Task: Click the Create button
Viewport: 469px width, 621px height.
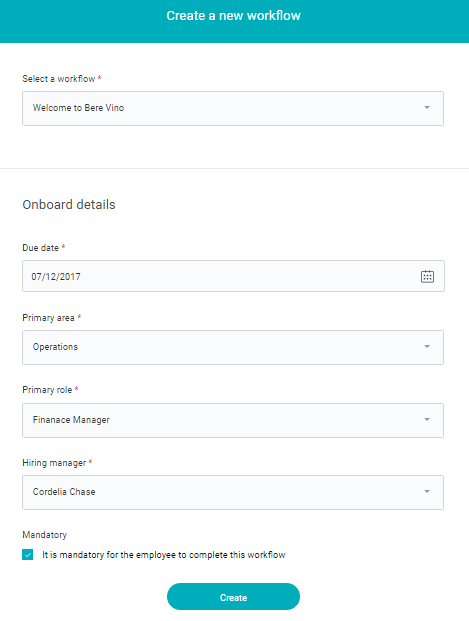Action: pos(233,596)
